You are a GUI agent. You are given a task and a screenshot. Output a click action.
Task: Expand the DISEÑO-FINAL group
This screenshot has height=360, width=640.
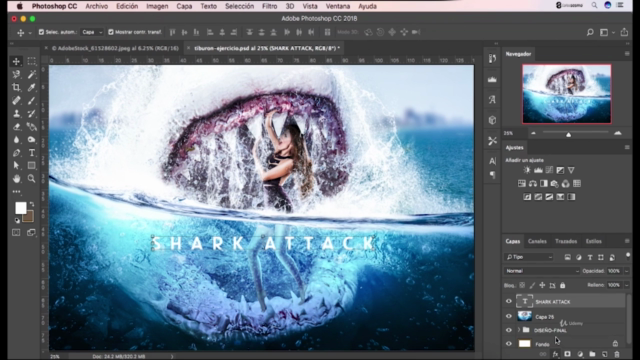[519, 330]
